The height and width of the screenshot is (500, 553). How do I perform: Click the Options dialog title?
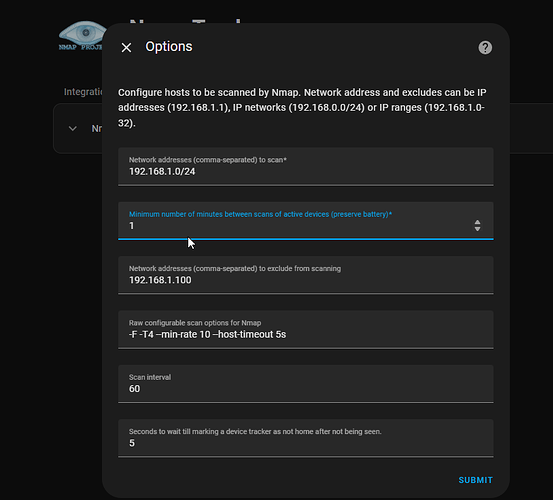coord(169,47)
